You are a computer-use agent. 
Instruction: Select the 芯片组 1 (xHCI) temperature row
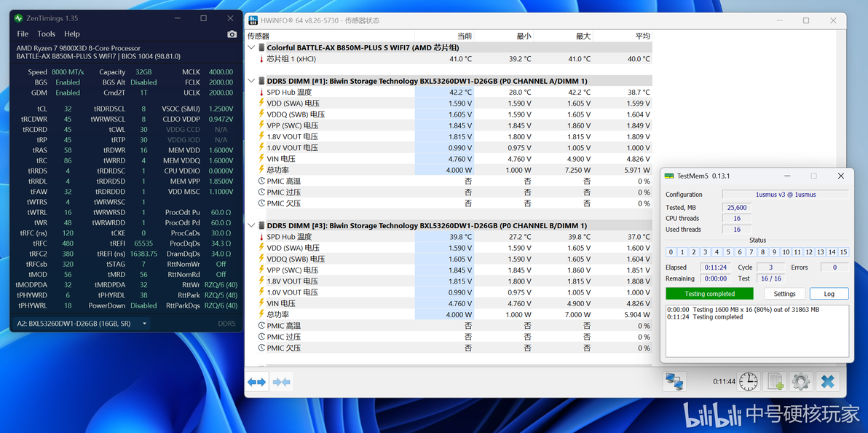(x=449, y=59)
